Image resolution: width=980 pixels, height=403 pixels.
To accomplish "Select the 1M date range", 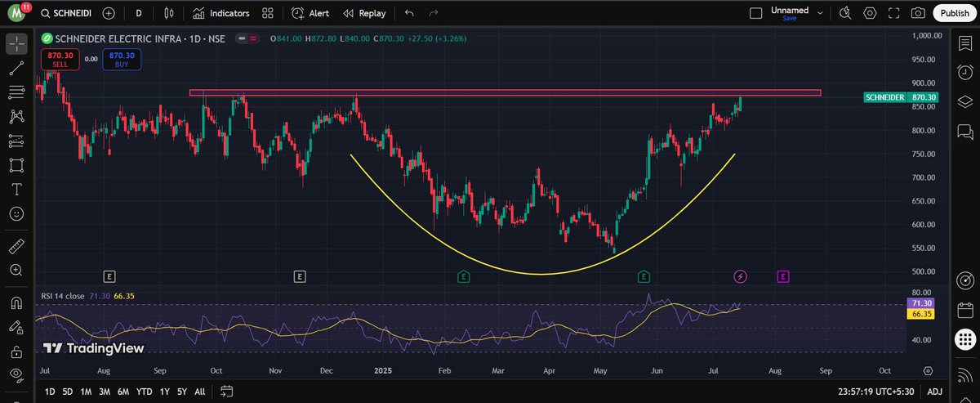I will coord(86,392).
